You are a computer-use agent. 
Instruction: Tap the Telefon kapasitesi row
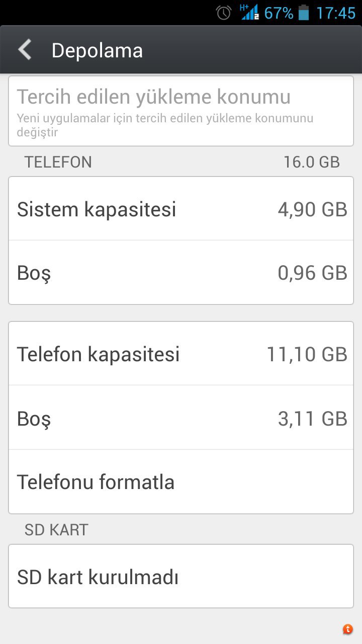click(181, 354)
